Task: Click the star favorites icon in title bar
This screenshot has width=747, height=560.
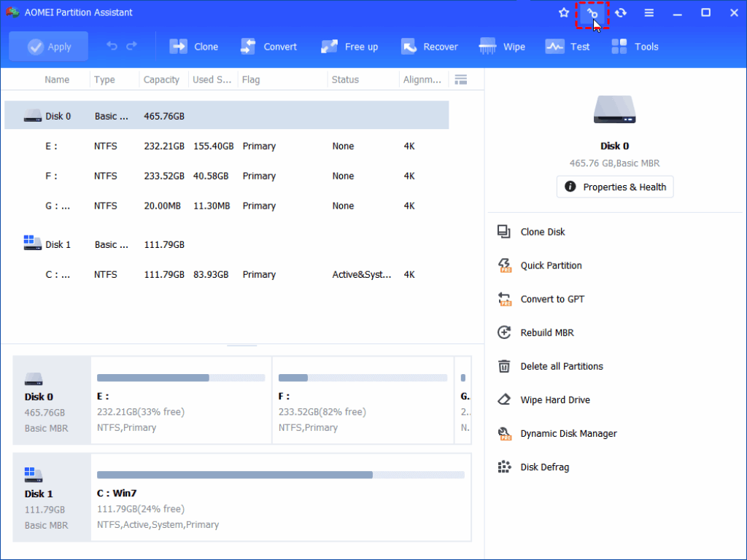Action: [563, 13]
